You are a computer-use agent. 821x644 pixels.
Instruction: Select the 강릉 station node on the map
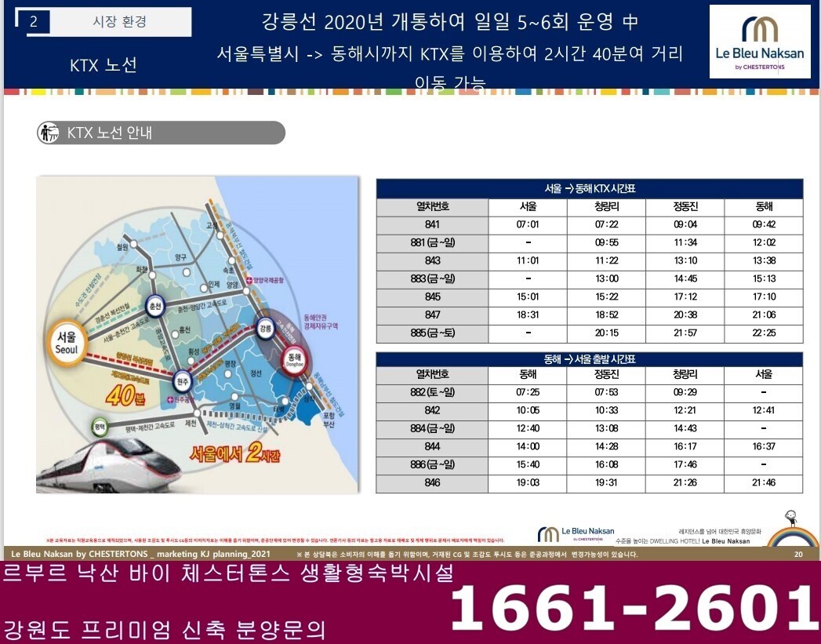[266, 329]
